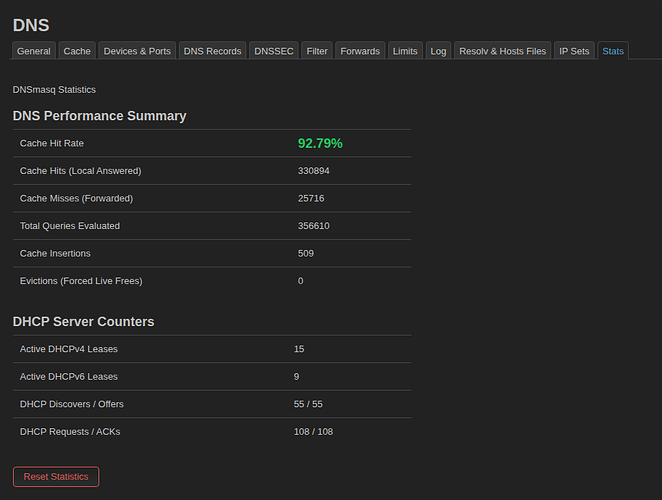Open Resolv & Hosts Files tab

(x=502, y=51)
